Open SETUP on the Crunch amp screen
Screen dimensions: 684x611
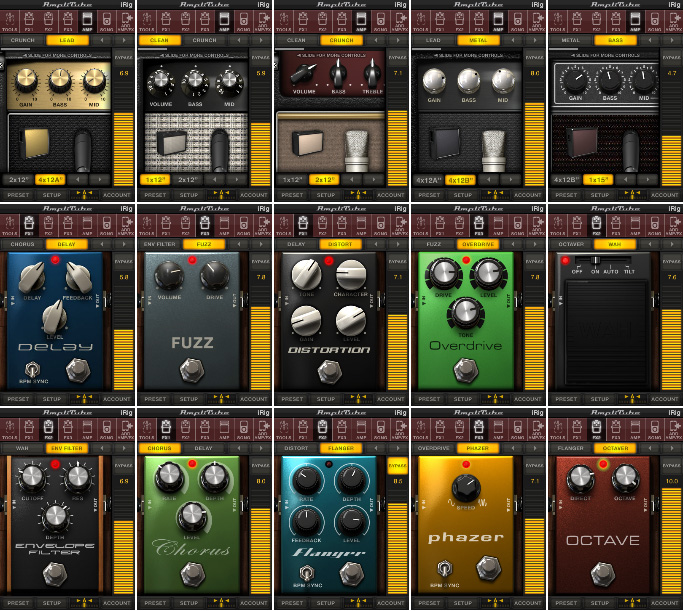pos(325,195)
